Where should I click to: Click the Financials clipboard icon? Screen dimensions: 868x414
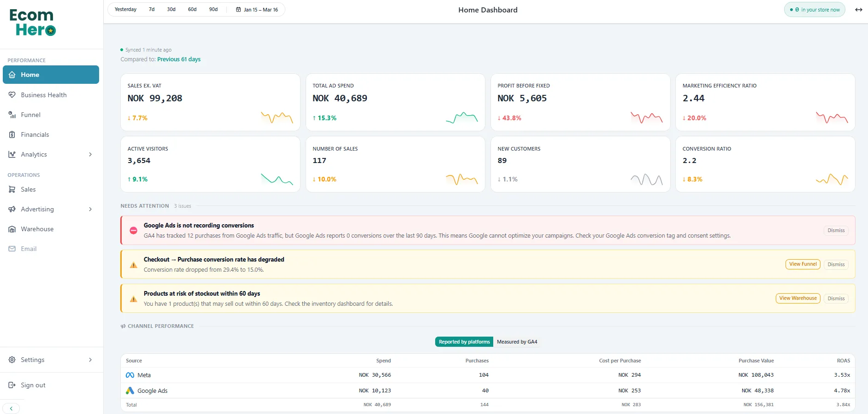pyautogui.click(x=12, y=134)
